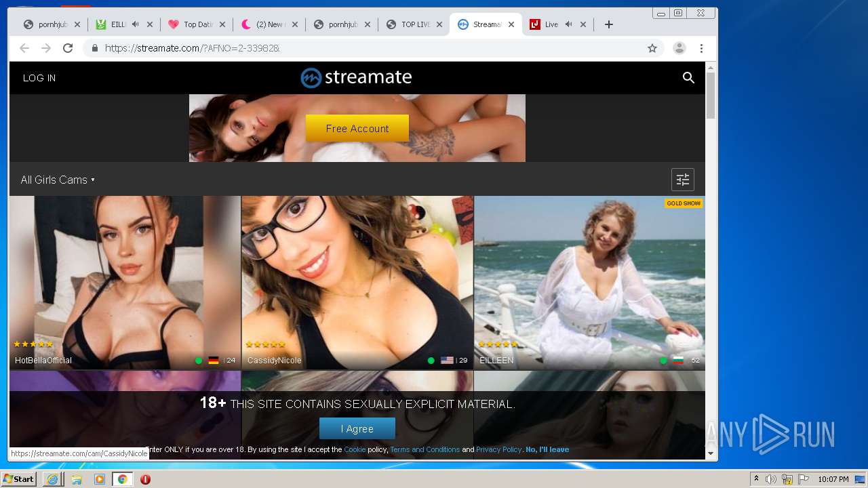The width and height of the screenshot is (868, 488).
Task: Click the I Agree button
Action: [x=357, y=428]
